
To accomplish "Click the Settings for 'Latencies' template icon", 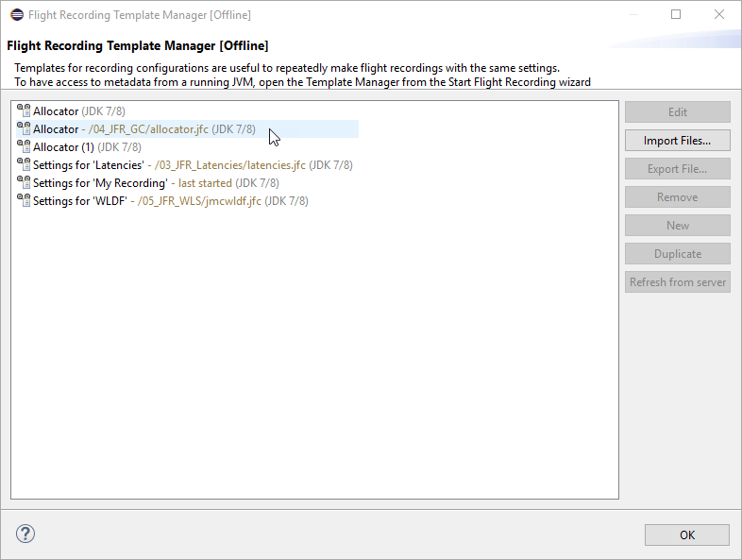I will click(24, 165).
